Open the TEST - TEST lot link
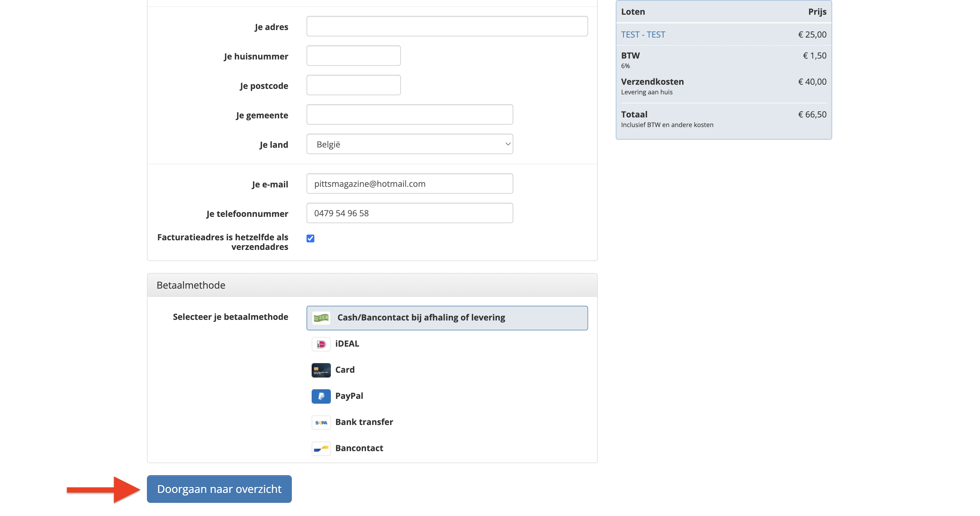Image resolution: width=980 pixels, height=516 pixels. 643,35
